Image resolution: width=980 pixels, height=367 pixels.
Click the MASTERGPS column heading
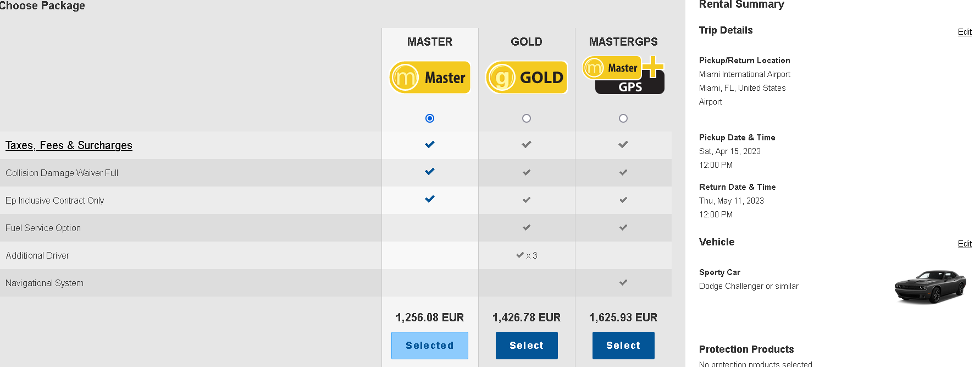point(623,42)
